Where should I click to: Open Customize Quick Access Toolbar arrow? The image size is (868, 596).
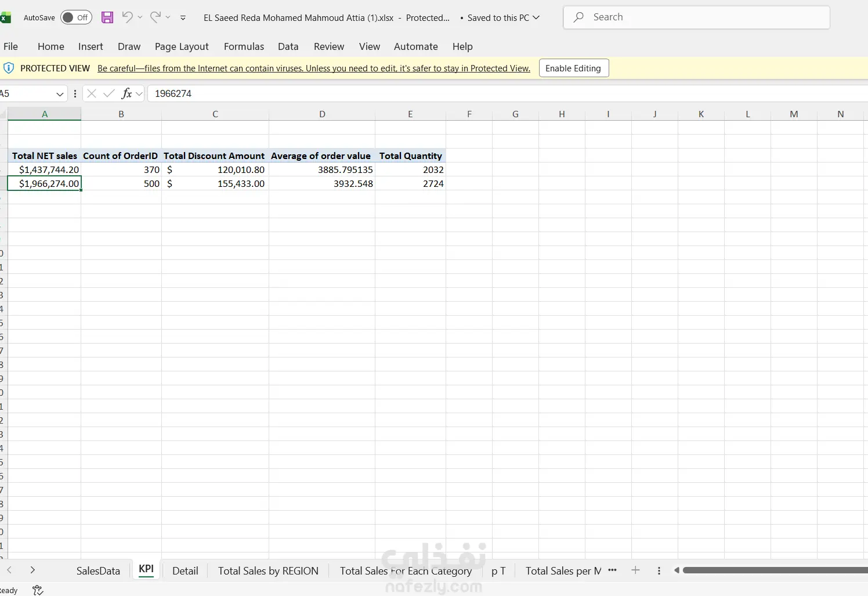pos(183,18)
